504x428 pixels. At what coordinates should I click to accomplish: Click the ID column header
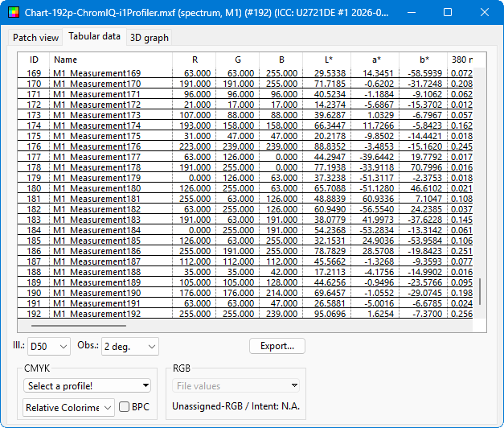pos(34,60)
